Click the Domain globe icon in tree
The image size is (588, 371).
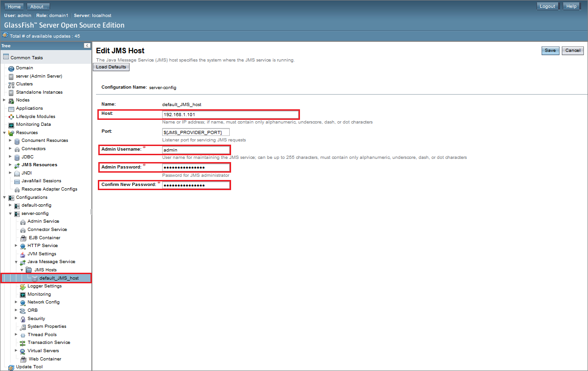click(x=11, y=68)
